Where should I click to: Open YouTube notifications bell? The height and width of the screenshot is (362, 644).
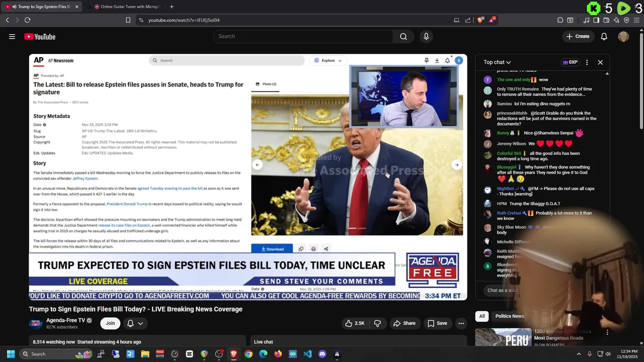coord(604,36)
